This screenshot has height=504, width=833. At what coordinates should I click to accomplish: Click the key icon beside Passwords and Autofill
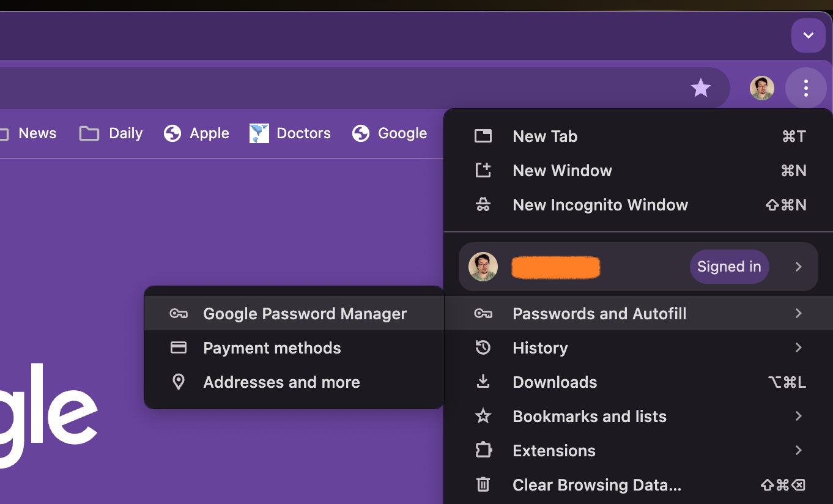483,314
